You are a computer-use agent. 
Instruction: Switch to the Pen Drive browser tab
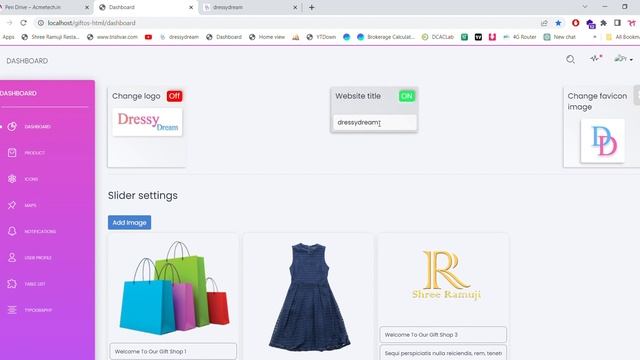pos(43,7)
